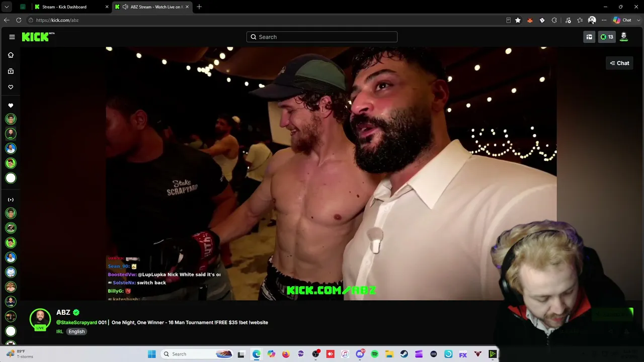
Task: Go back to the previous page
Action: pyautogui.click(x=7, y=20)
